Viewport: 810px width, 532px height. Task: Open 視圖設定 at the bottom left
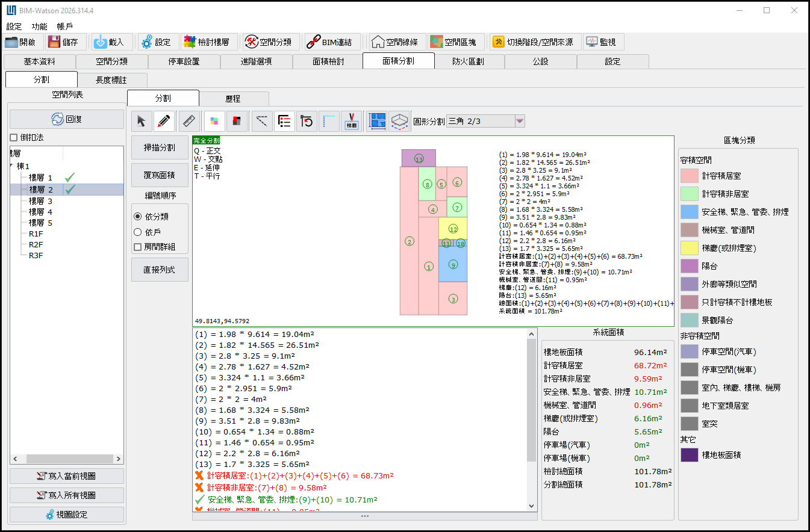[x=67, y=515]
